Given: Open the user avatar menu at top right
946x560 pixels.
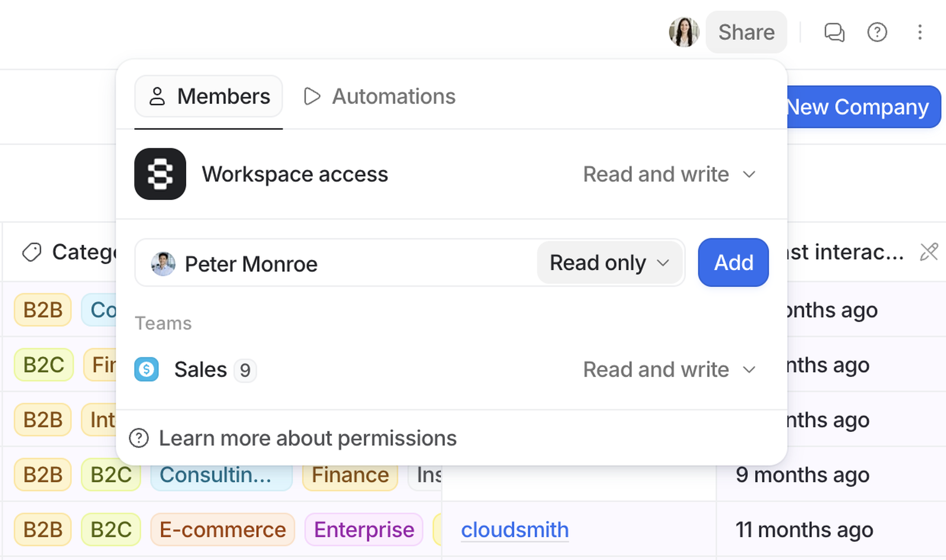Looking at the screenshot, I should (x=684, y=32).
